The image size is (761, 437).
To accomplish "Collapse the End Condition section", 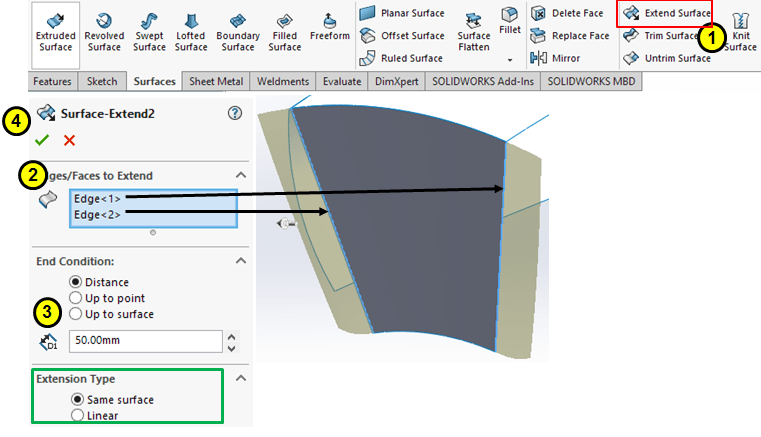I will [x=240, y=261].
